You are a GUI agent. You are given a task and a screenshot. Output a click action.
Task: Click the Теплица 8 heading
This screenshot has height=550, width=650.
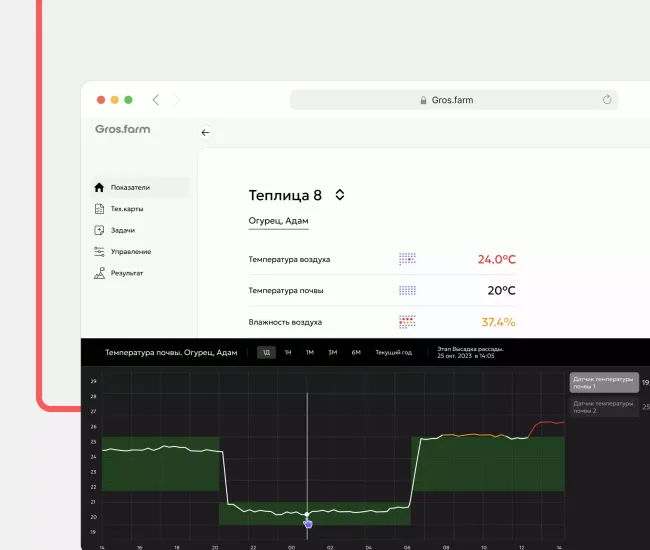click(x=285, y=195)
